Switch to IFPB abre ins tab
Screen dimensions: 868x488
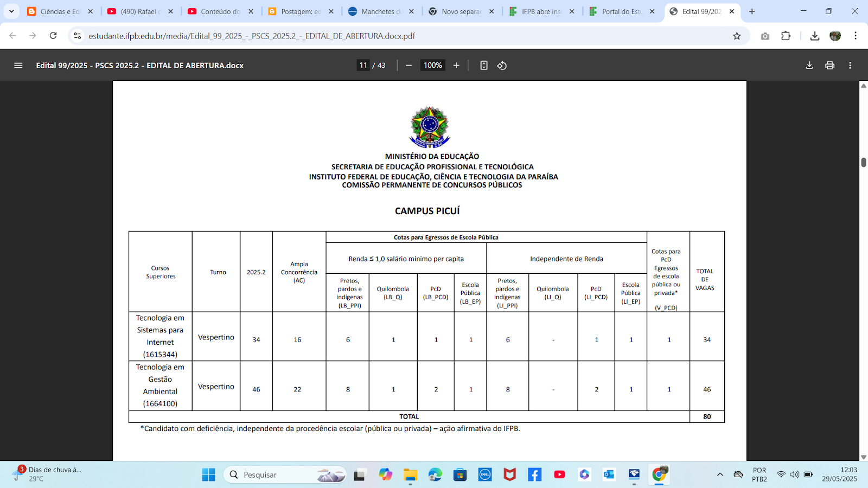(541, 11)
